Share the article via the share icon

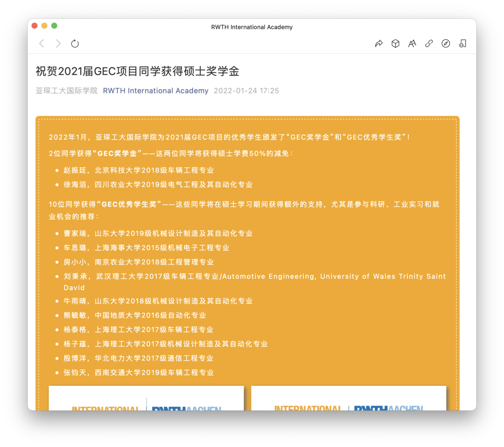tap(378, 43)
